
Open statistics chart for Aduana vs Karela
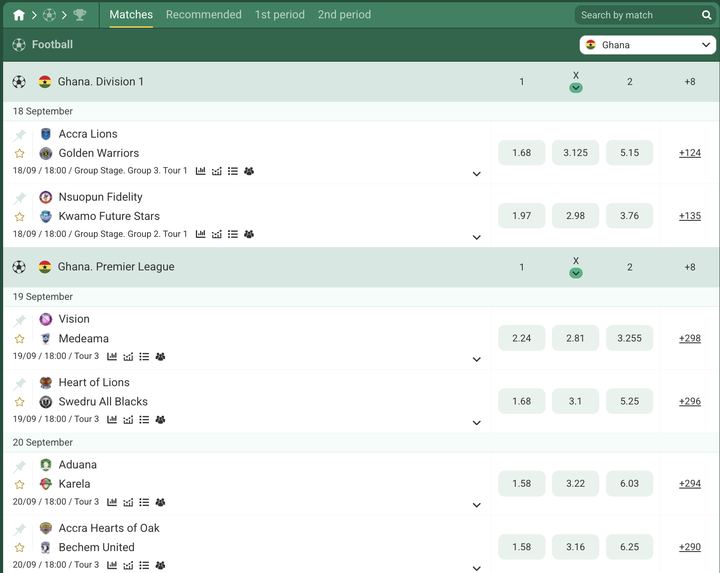[x=112, y=502]
